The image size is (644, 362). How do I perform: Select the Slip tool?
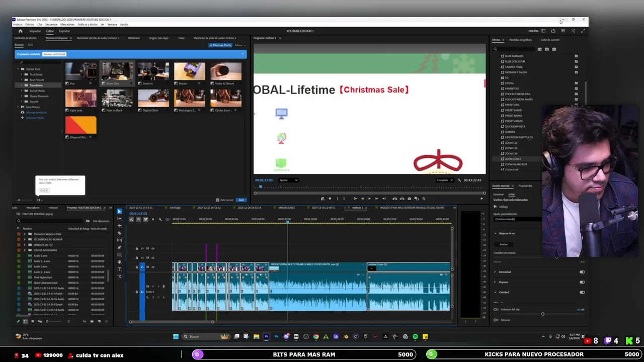click(x=119, y=240)
